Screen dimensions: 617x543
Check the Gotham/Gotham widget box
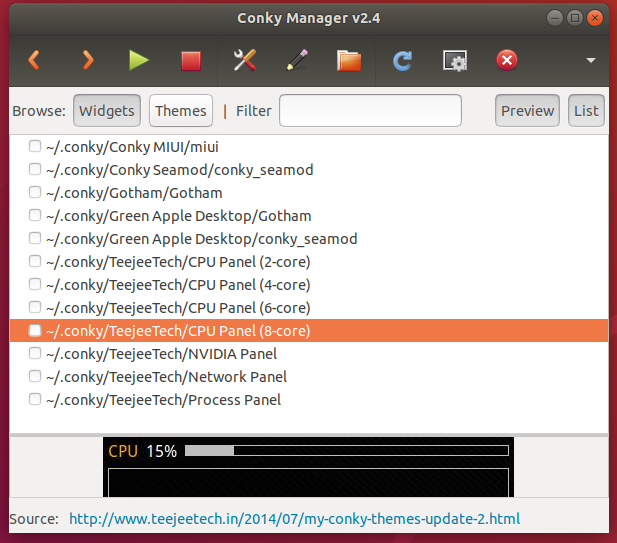point(35,192)
